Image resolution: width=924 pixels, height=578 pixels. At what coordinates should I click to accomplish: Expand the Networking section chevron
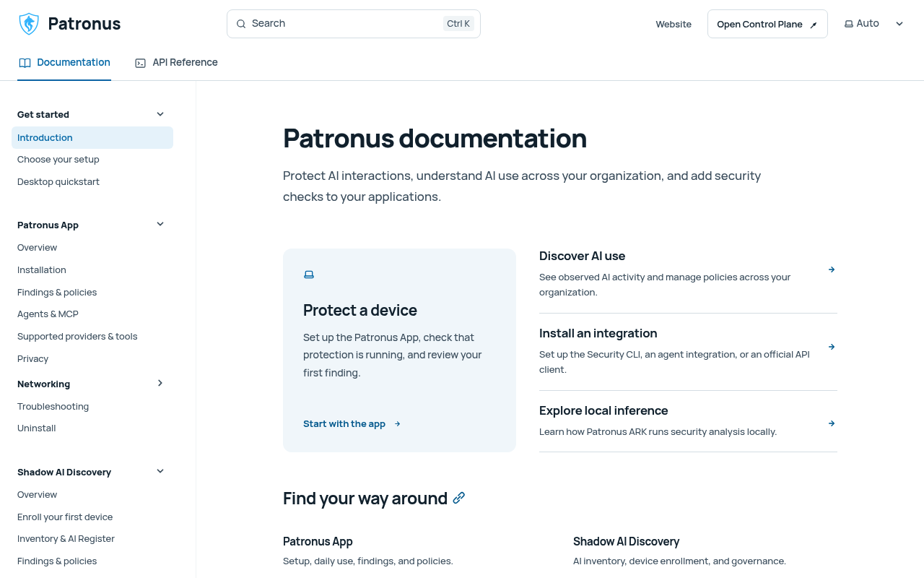tap(160, 383)
